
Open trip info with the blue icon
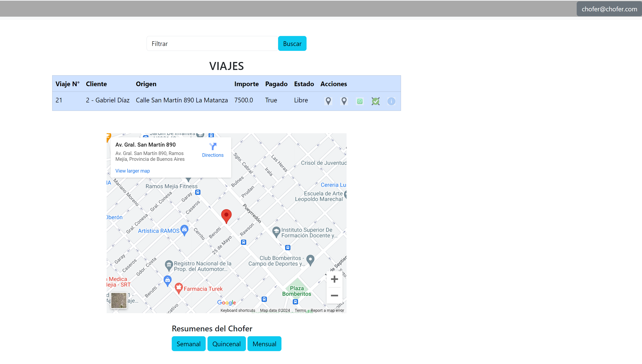[x=391, y=101]
